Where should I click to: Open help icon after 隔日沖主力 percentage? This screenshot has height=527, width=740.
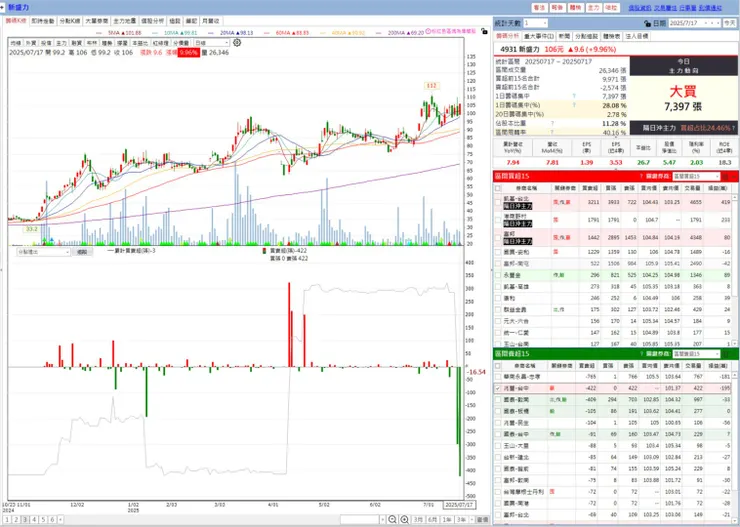point(733,128)
